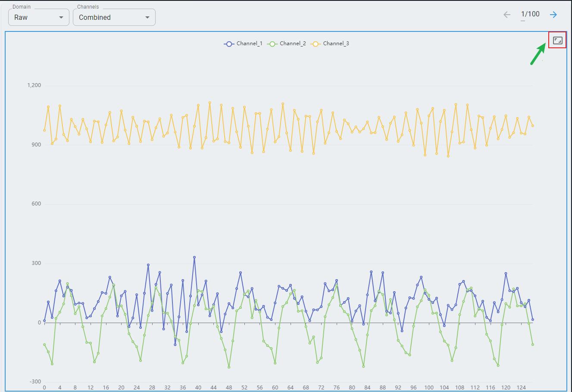Click the blue Channel_1 legend marker
This screenshot has height=392, width=572.
[229, 44]
